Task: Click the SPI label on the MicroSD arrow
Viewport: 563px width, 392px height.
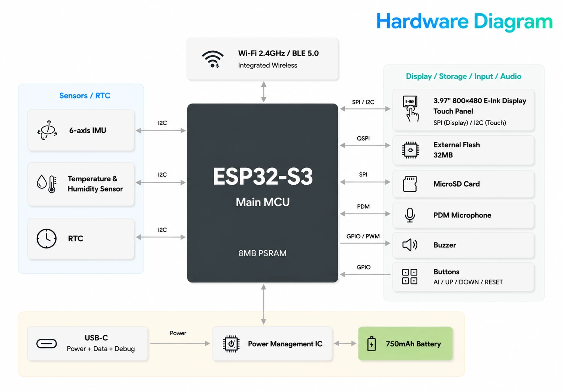Action: pyautogui.click(x=363, y=175)
